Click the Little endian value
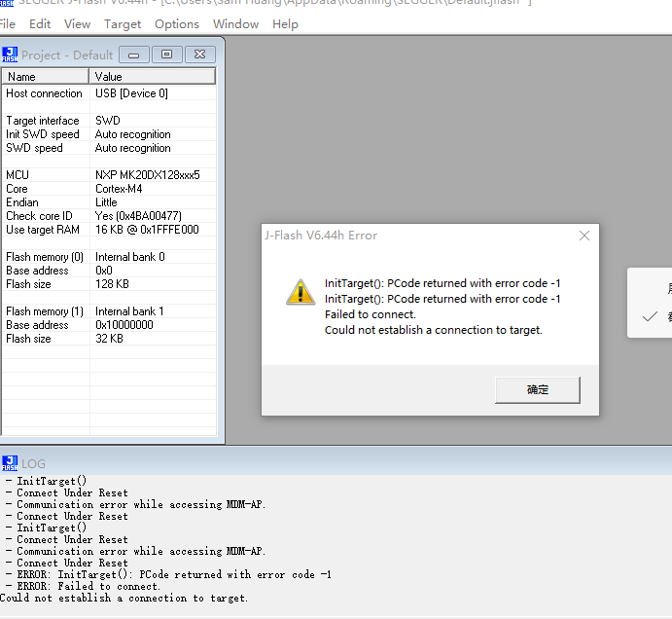The image size is (672, 619). click(x=106, y=202)
